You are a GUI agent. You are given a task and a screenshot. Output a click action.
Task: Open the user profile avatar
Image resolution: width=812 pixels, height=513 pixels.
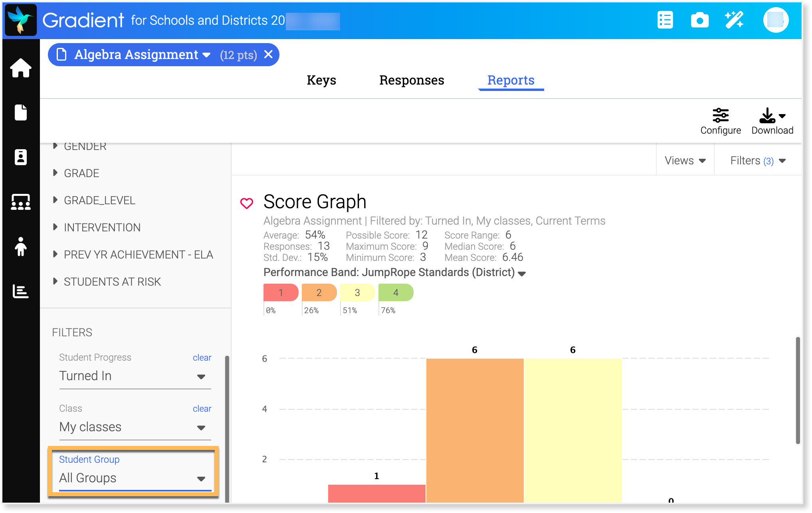pos(776,20)
